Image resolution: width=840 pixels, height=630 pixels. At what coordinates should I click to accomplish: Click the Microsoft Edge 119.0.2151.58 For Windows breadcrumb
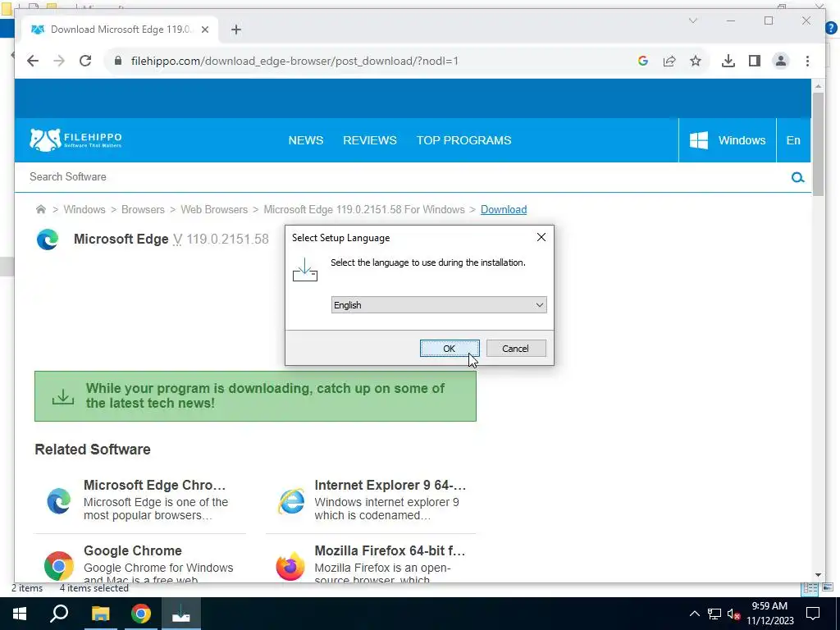click(x=364, y=209)
